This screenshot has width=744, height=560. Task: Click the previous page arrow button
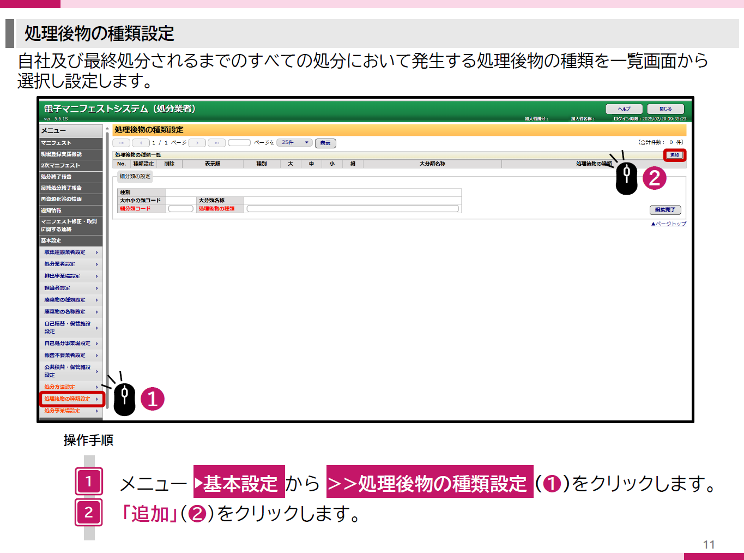coord(141,143)
